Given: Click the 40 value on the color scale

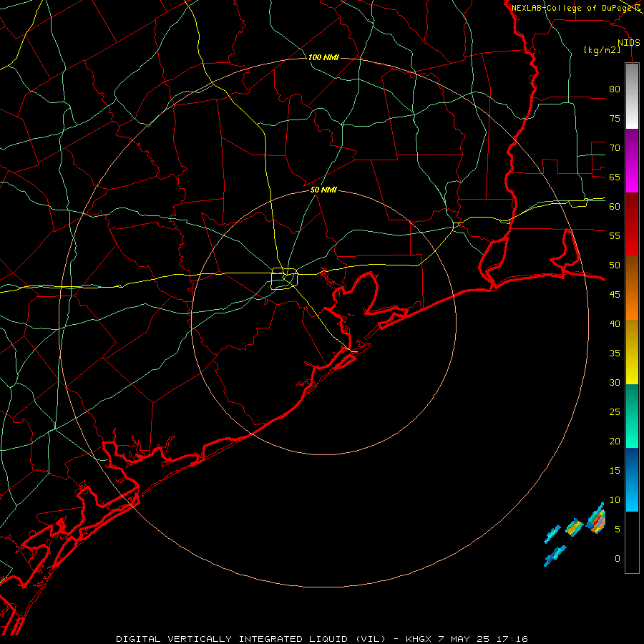Looking at the screenshot, I should coord(615,323).
